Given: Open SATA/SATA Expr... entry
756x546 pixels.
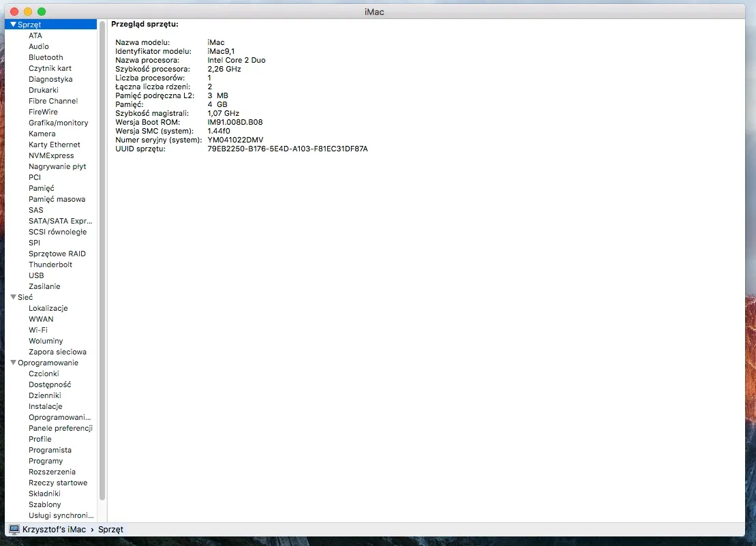Looking at the screenshot, I should tap(60, 222).
